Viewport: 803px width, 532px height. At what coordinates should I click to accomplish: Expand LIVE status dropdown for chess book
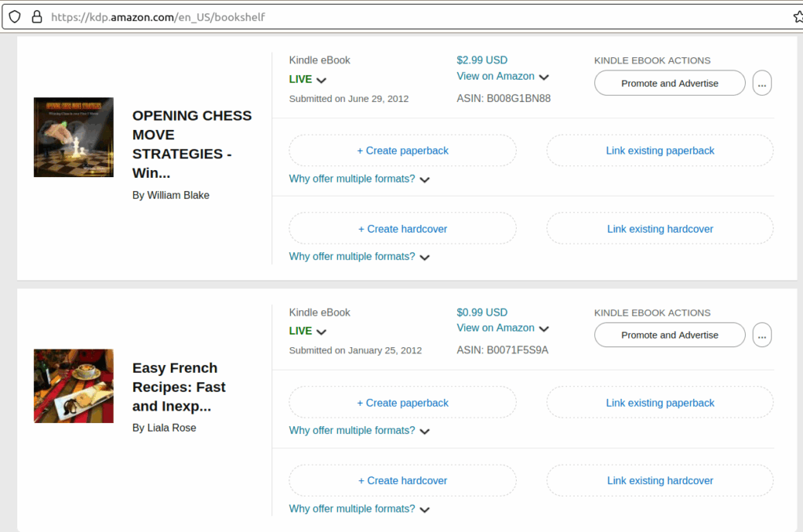coord(307,80)
